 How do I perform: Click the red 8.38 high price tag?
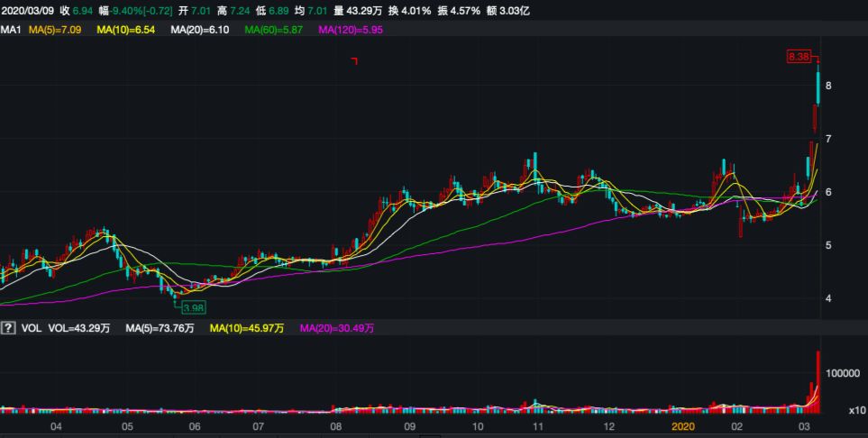coord(798,57)
